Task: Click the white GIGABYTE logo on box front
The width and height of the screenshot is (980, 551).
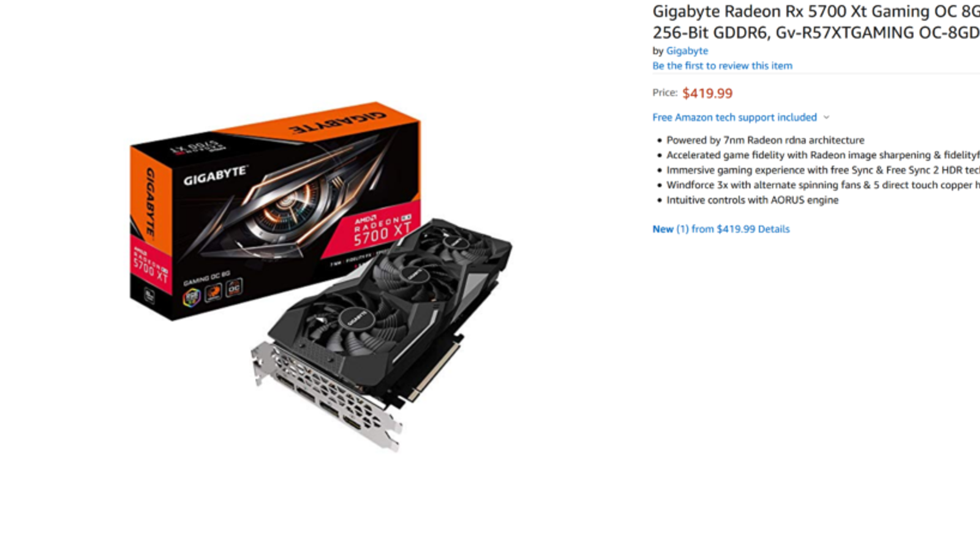Action: pos(215,175)
